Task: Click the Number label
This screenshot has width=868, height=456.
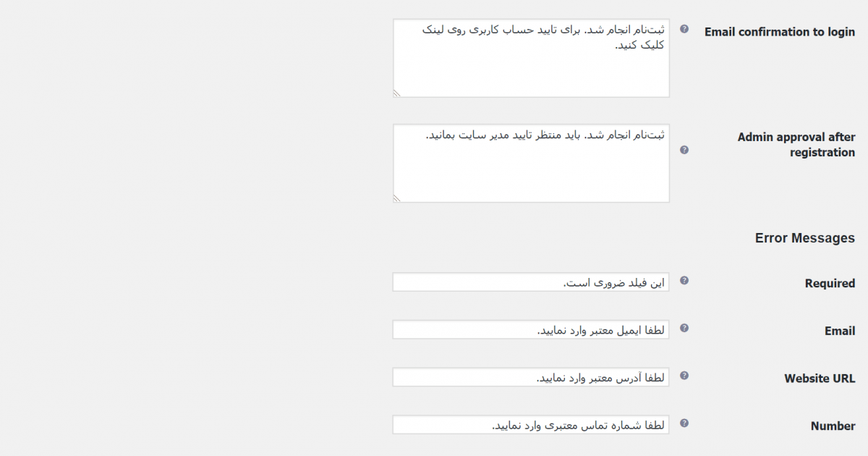Action: pos(833,426)
